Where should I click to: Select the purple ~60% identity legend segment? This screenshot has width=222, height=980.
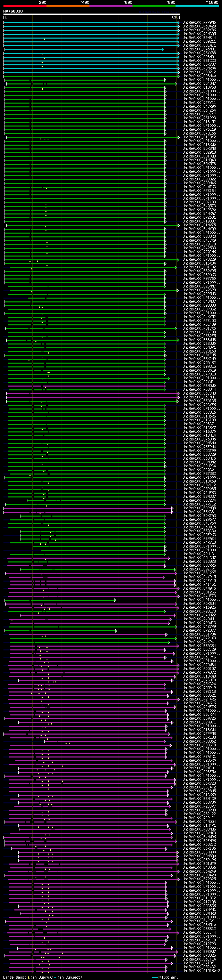(x=111, y=7)
